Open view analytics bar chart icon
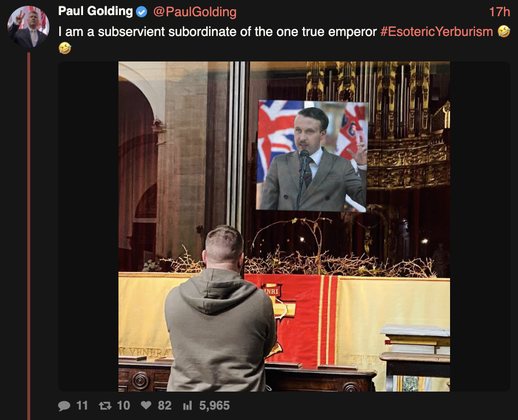The width and height of the screenshot is (518, 420). [x=188, y=405]
